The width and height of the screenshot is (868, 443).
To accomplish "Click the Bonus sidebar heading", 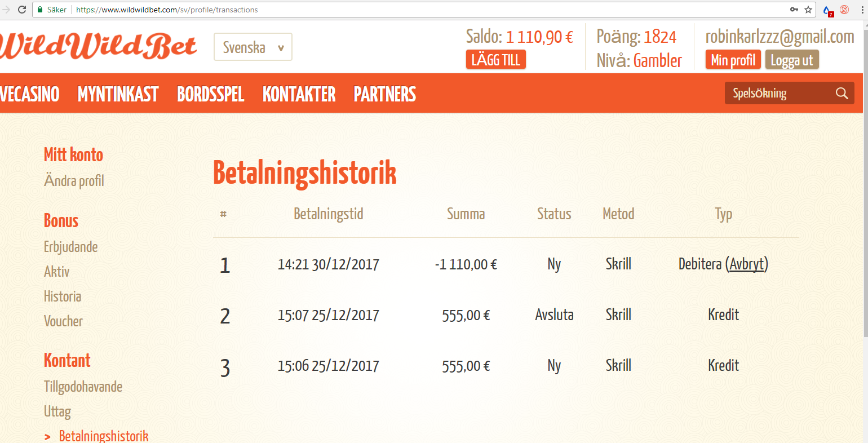I will click(61, 220).
